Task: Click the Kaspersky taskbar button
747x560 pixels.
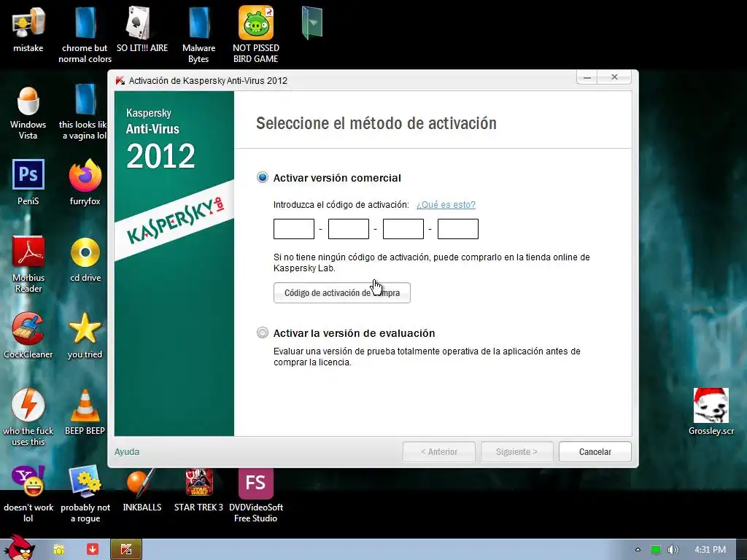Action: click(x=125, y=549)
